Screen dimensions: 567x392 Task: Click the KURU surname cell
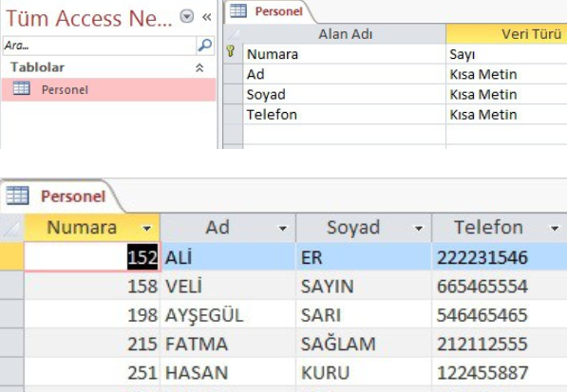click(x=364, y=372)
